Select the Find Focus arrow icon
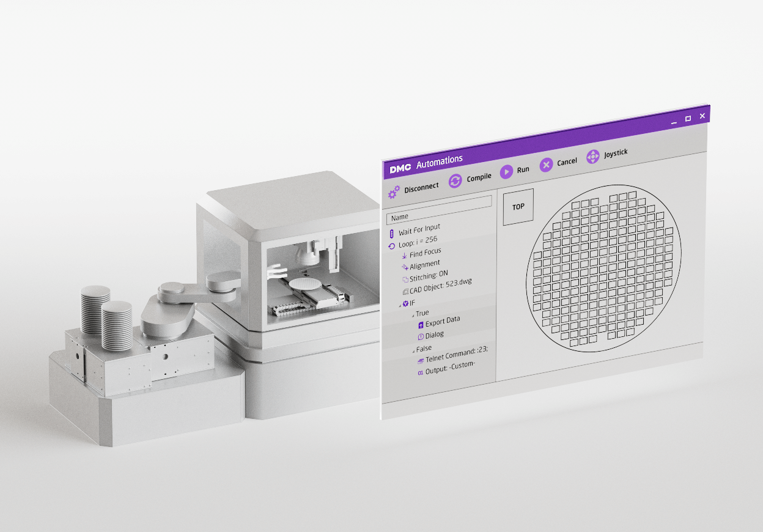Viewport: 763px width, 532px height. pos(404,255)
